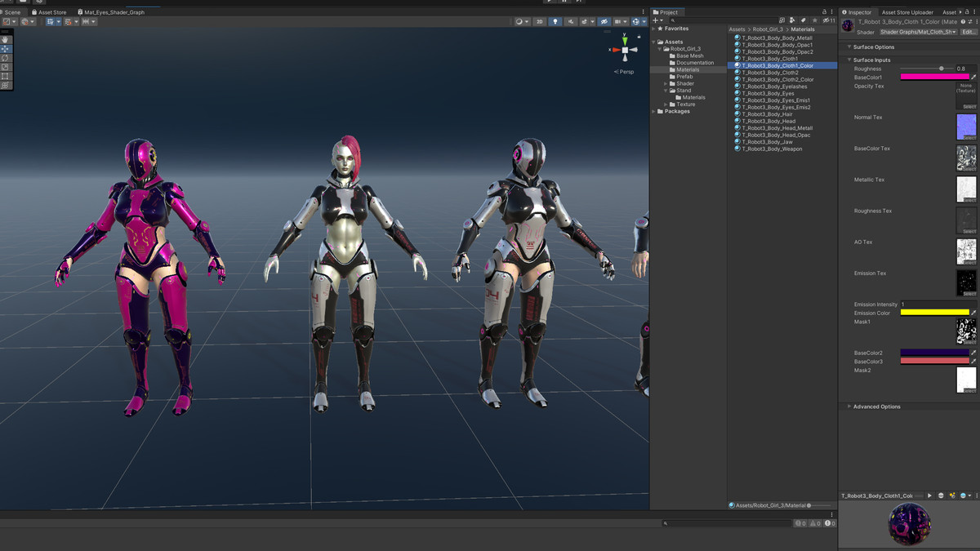Toggle scene visibility hidden-objects icon

tap(604, 21)
